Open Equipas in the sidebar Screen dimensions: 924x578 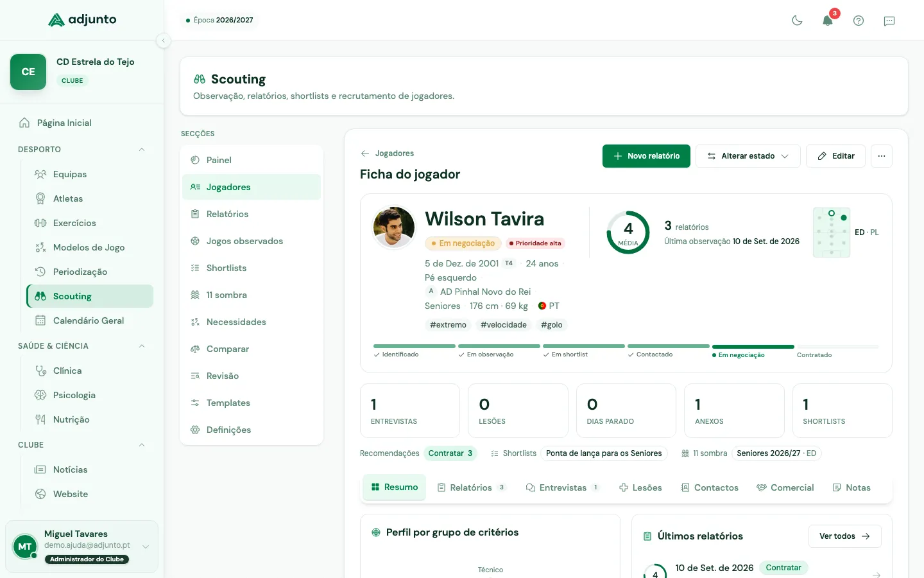90,174
